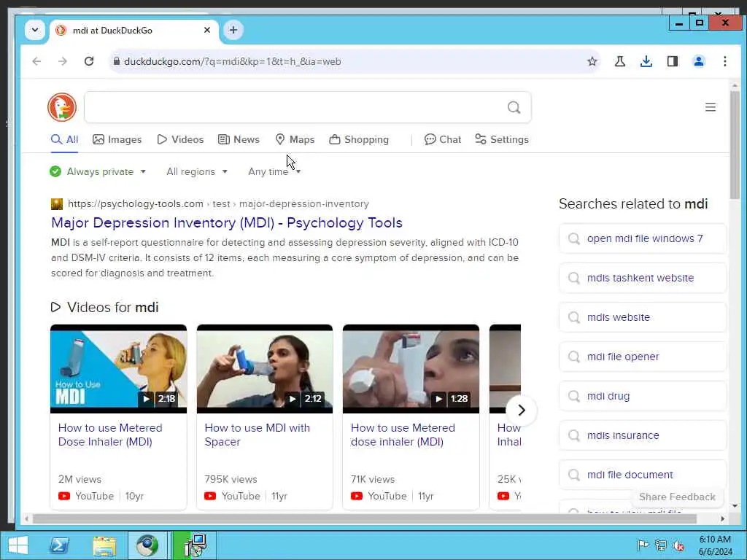Go forward in browser history
The height and width of the screenshot is (560, 747).
tap(63, 61)
